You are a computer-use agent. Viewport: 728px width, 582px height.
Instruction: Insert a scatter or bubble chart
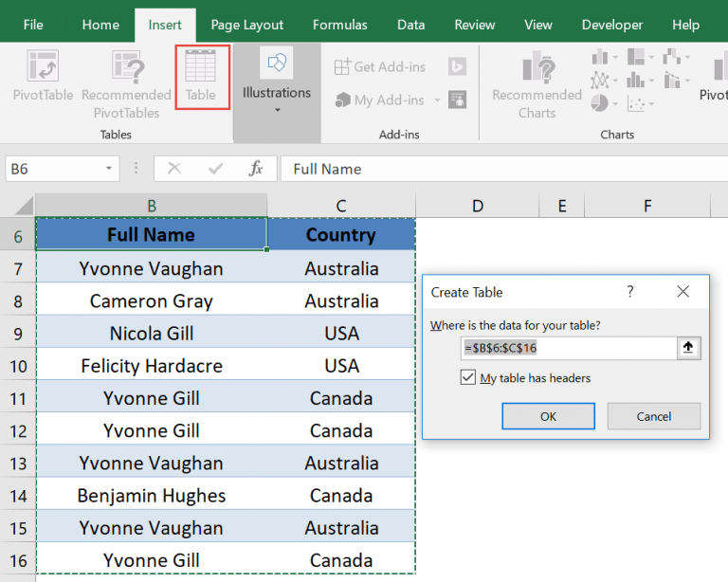636,103
